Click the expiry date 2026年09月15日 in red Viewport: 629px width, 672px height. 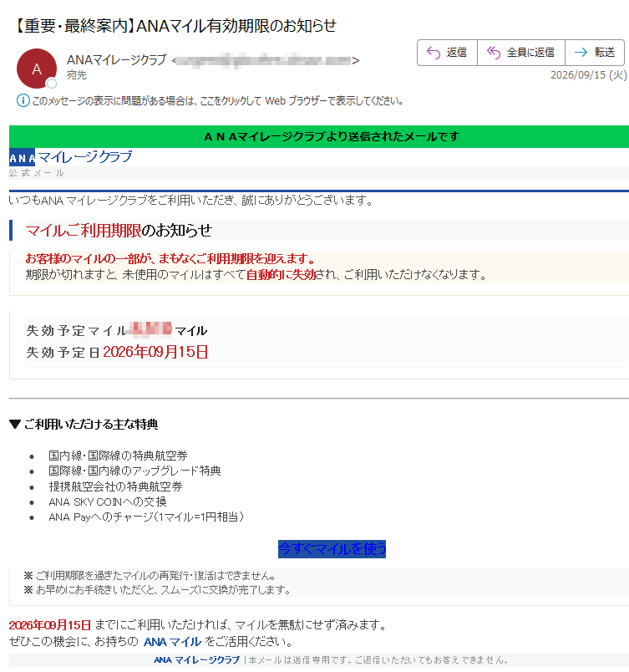155,352
